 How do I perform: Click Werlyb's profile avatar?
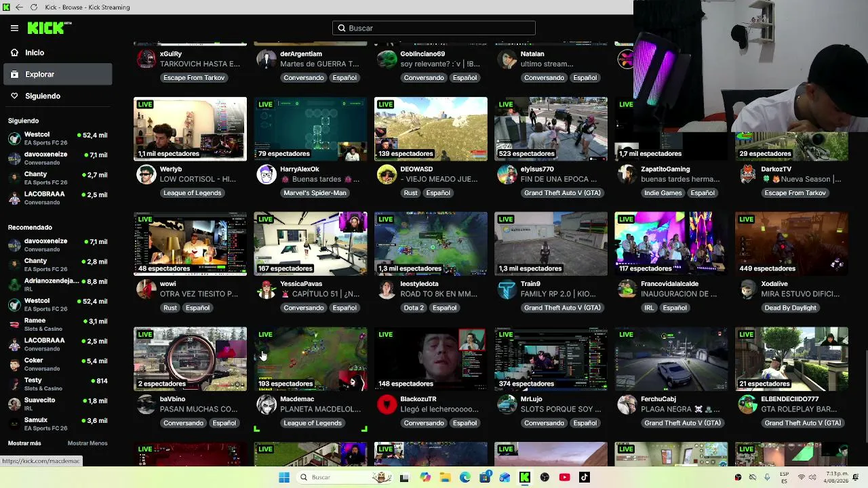click(x=146, y=175)
